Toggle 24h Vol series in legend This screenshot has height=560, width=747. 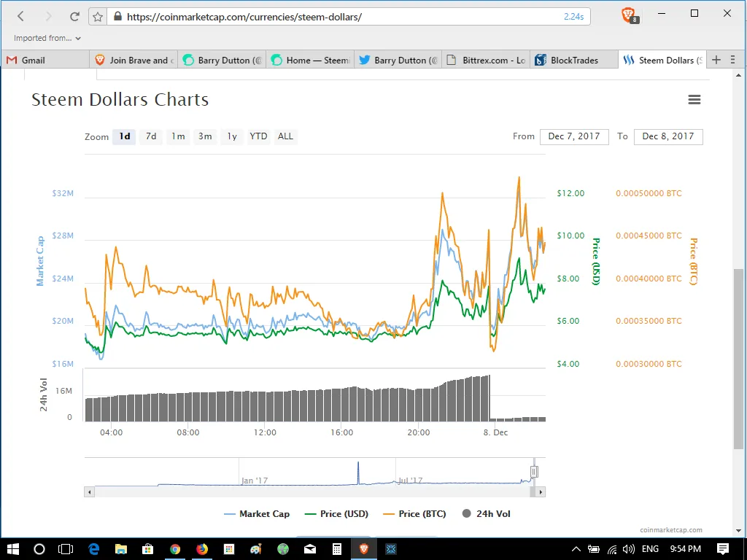click(487, 514)
